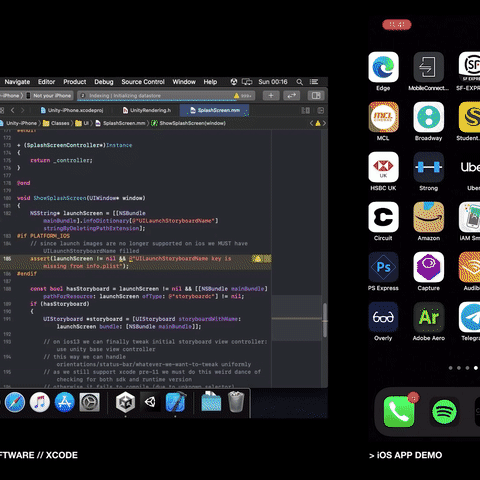Click the home screen page dots

[463, 368]
